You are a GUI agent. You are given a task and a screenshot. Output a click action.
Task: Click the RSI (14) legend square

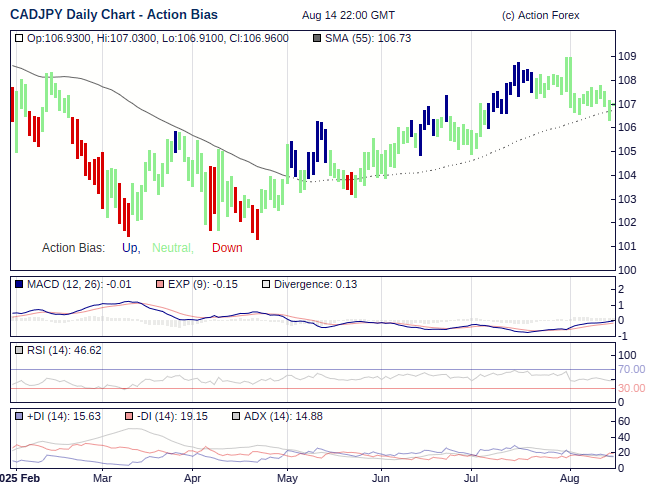(19, 351)
